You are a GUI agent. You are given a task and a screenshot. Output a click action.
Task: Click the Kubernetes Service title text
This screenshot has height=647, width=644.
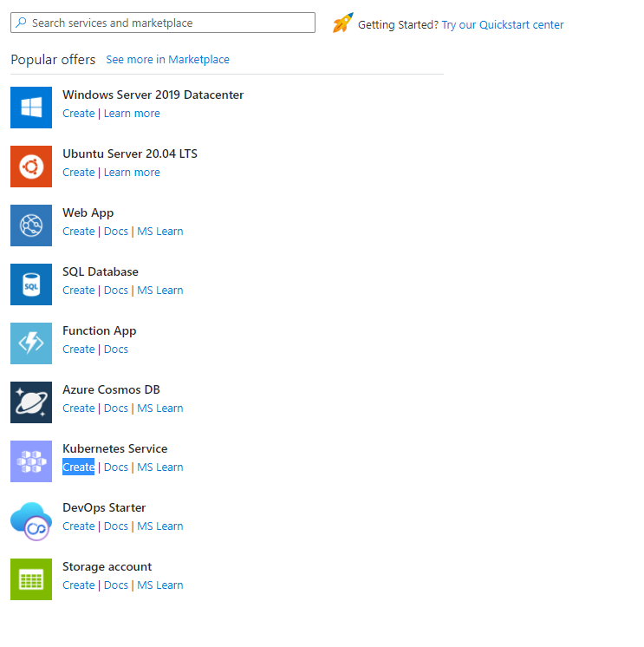click(x=115, y=449)
